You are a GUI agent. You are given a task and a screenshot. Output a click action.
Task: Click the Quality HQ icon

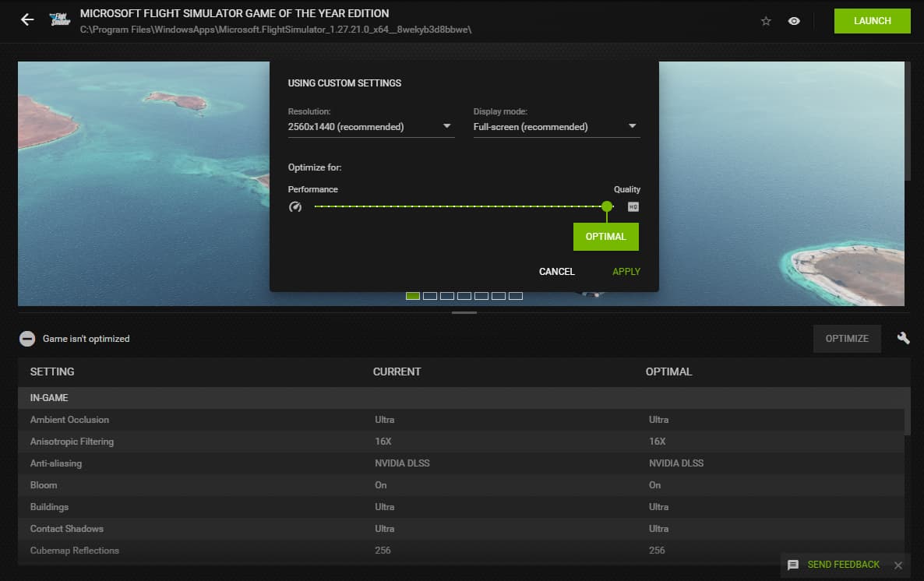coord(633,207)
